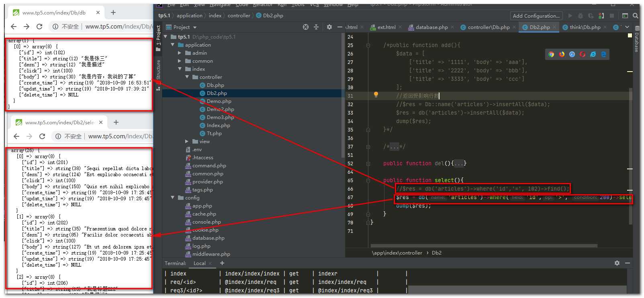Open file in Edge browser icon

coord(603,54)
